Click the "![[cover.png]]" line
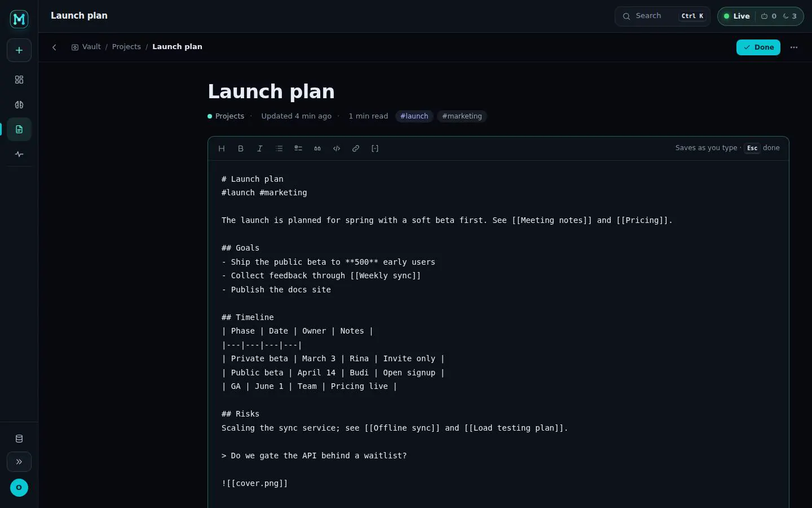The width and height of the screenshot is (812, 508). (x=255, y=483)
